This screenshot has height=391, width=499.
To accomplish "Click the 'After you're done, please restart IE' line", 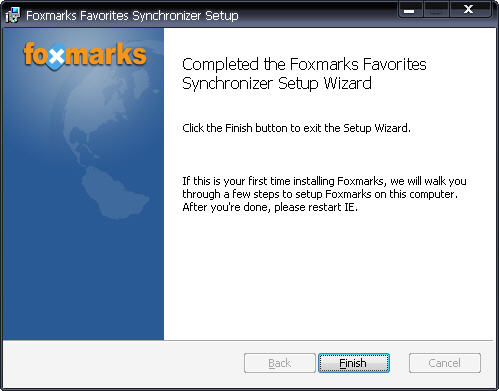I will point(270,207).
